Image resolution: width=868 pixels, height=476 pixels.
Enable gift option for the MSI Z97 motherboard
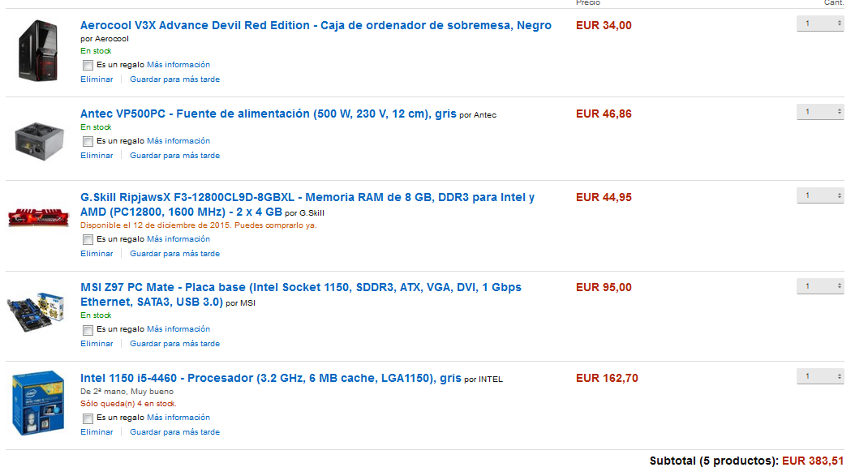point(88,330)
